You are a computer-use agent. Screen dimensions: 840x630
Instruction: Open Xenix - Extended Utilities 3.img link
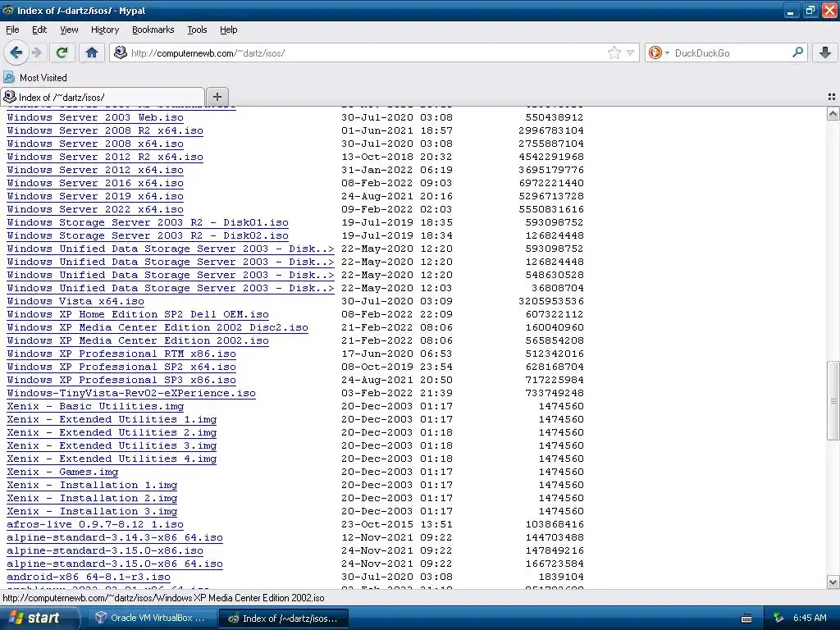pos(112,445)
